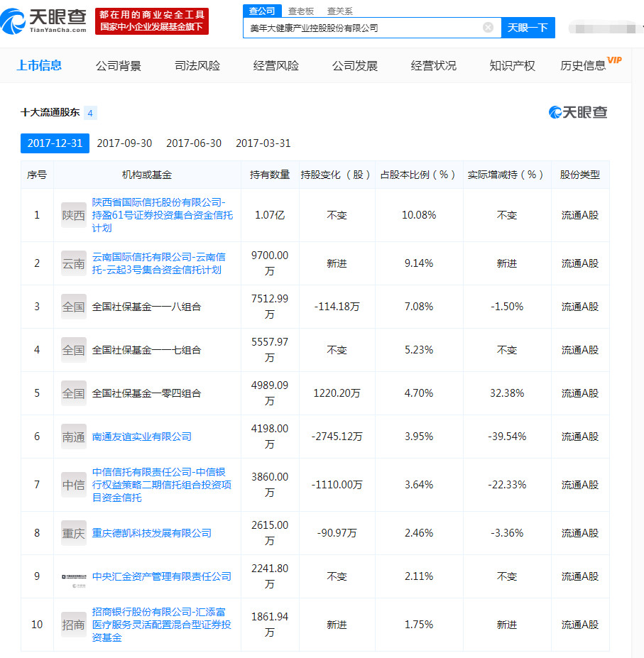Open the 公司背景 navigation tab
Viewport: 644px width, 658px height.
click(118, 66)
